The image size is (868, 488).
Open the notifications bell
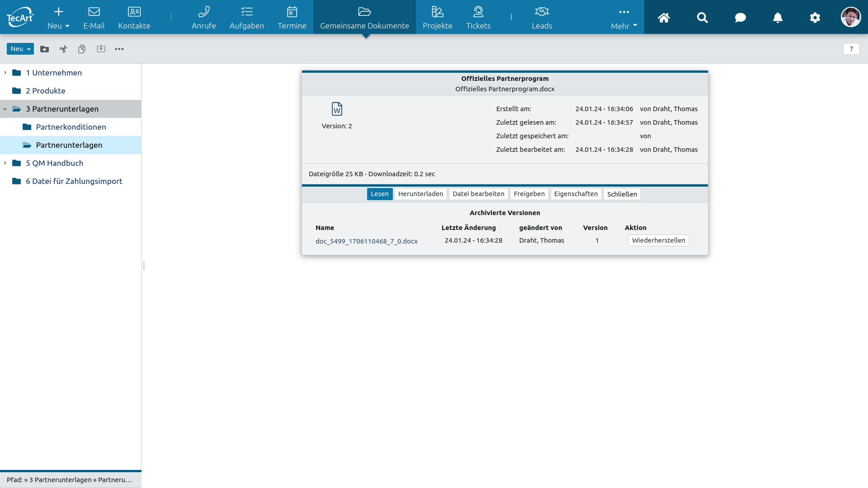778,18
